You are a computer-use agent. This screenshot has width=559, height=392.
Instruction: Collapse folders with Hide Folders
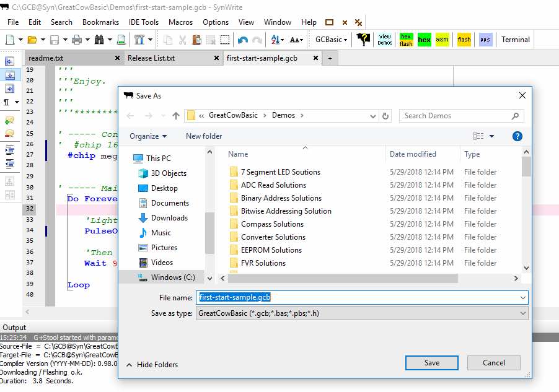pos(152,365)
